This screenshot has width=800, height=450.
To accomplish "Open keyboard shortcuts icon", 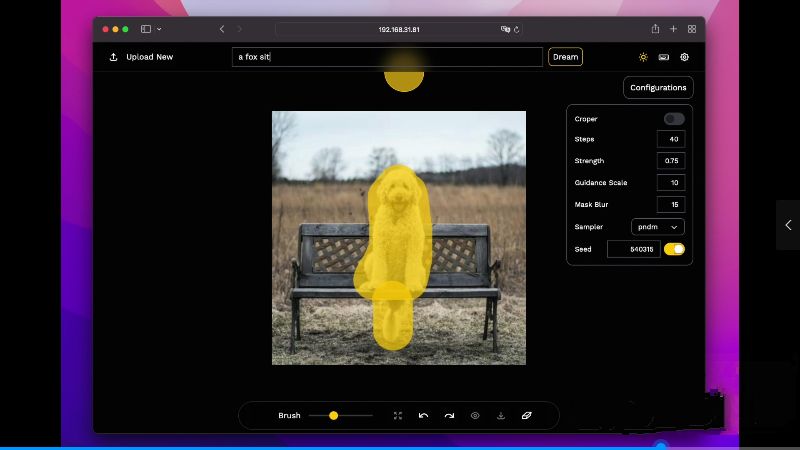I will coord(663,57).
